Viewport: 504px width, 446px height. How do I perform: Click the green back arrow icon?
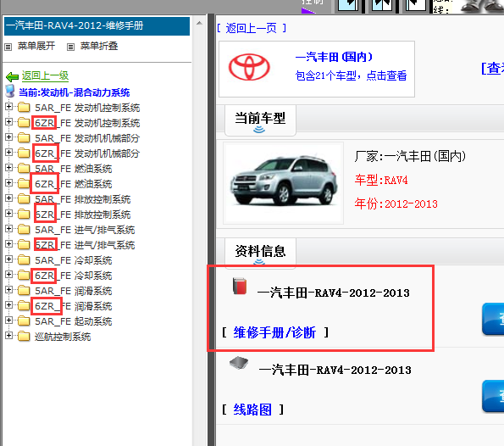(x=13, y=77)
